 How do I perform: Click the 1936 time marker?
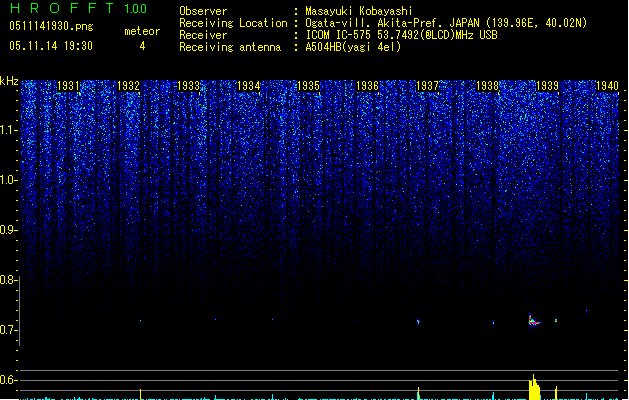(367, 86)
